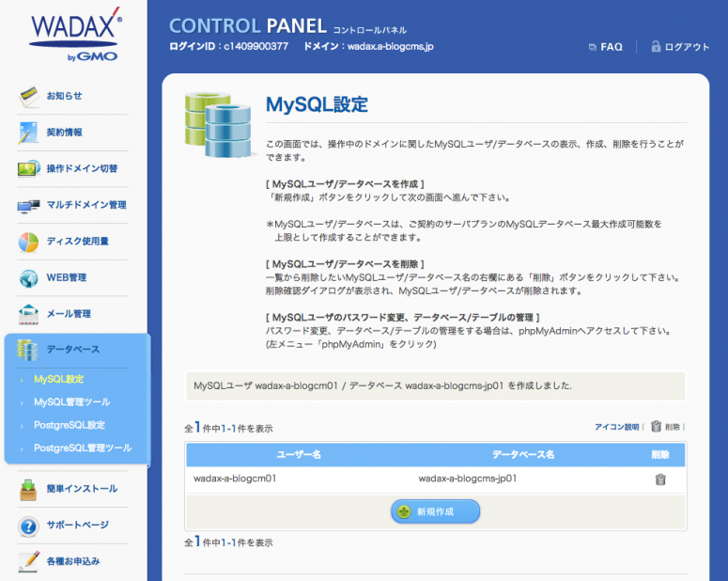Go to PostgreSQL設定 submenu item
728x581 pixels.
[x=69, y=425]
